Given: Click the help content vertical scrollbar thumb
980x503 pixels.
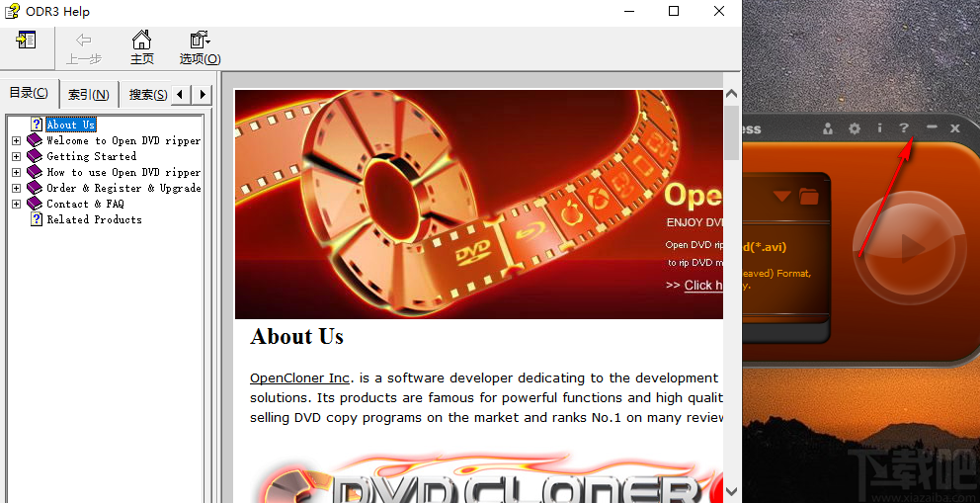Looking at the screenshot, I should click(731, 132).
